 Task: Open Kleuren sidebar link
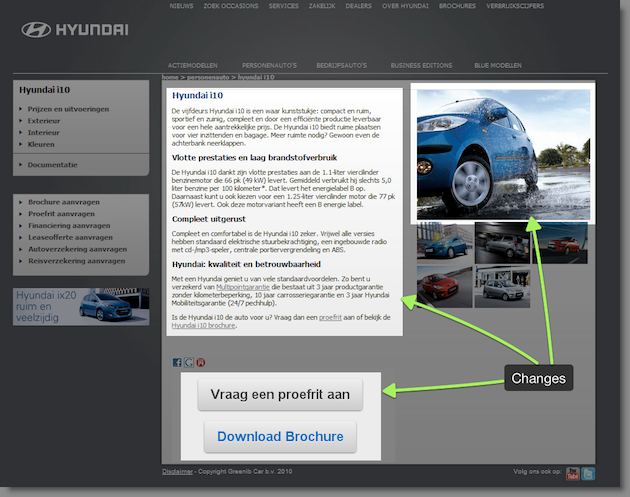click(41, 144)
